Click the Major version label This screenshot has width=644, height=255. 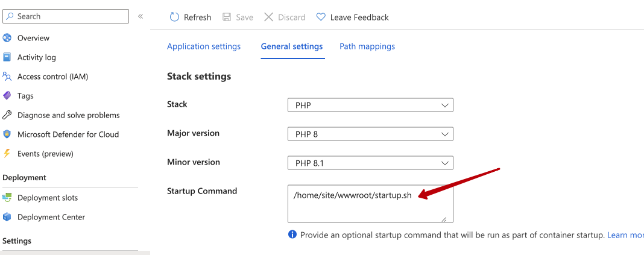click(x=194, y=133)
